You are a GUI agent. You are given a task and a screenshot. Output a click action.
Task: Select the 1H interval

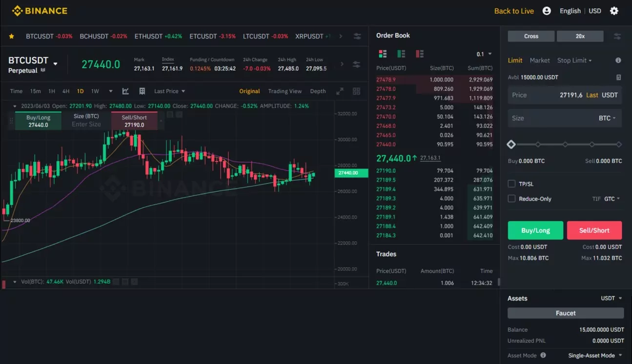pos(51,91)
